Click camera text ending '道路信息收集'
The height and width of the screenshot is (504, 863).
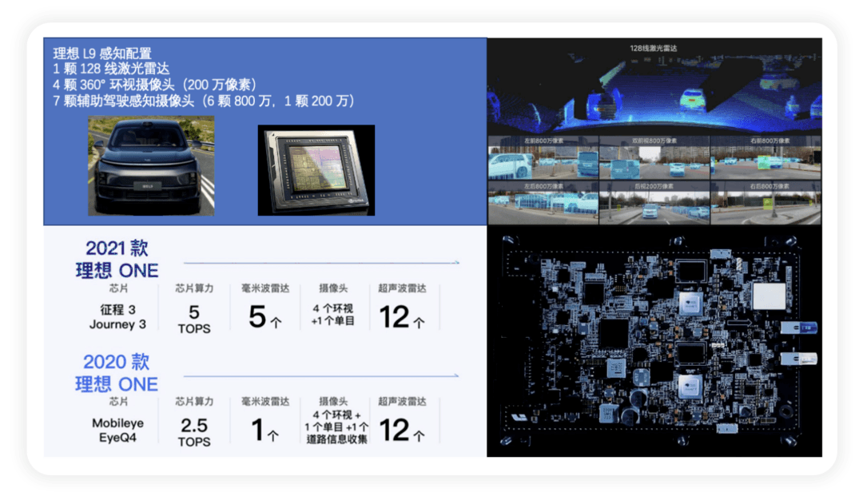(336, 427)
